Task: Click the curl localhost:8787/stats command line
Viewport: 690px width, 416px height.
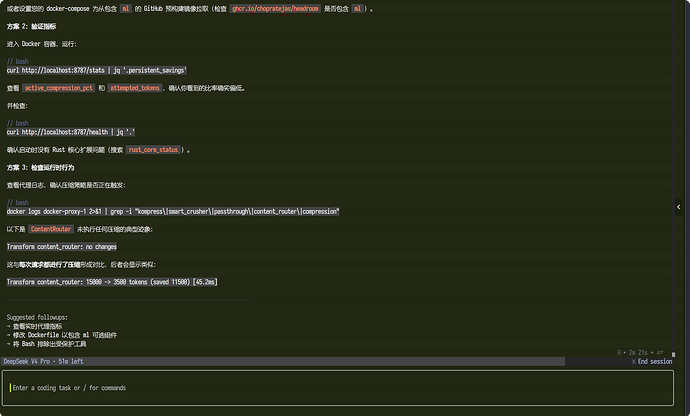Action: [x=97, y=70]
